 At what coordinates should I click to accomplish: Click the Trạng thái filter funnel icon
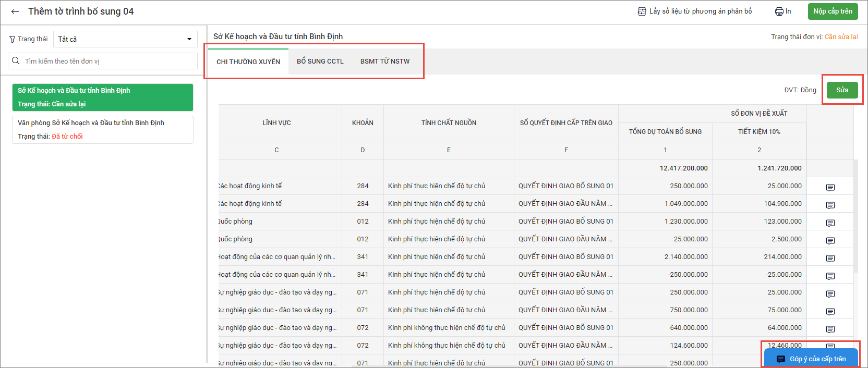13,40
